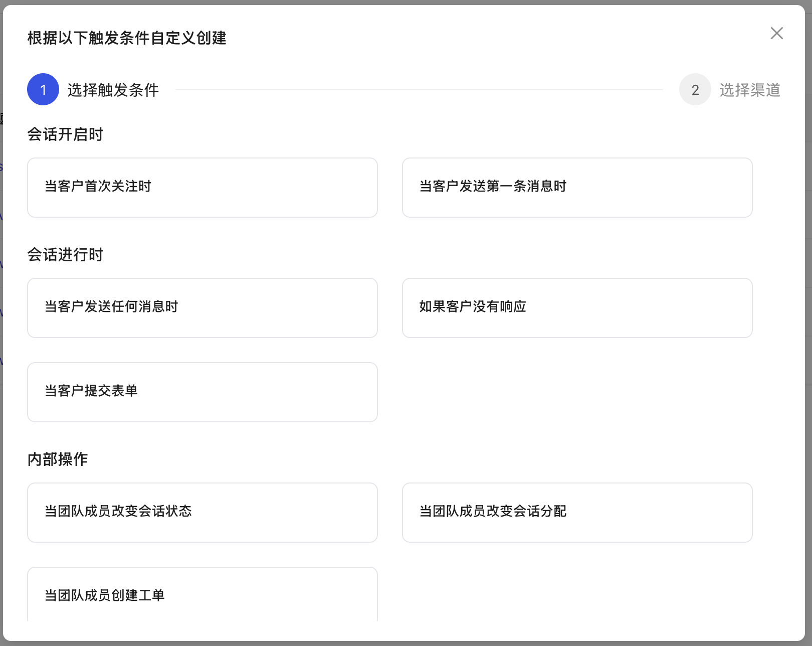
Task: Select the "当客户发送任何消息时" option
Action: pyautogui.click(x=202, y=307)
